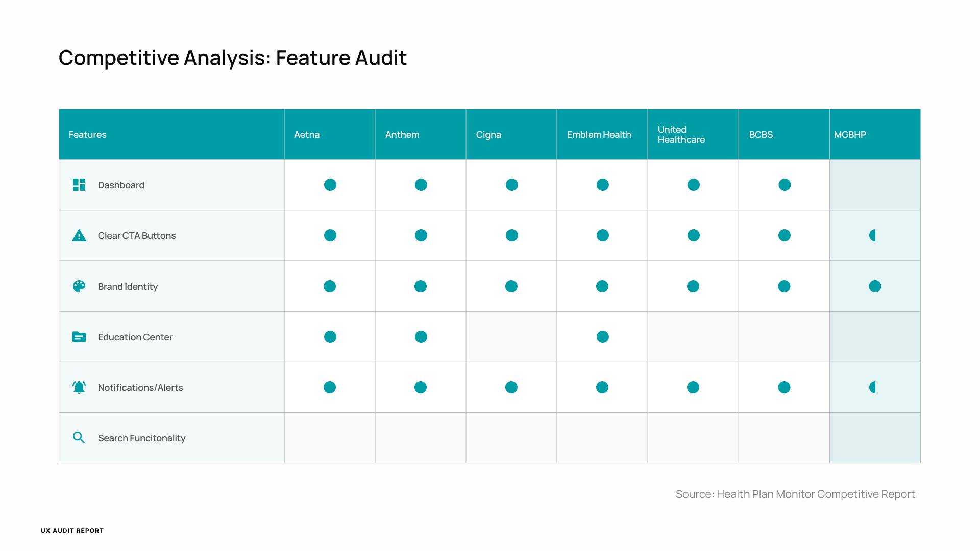Click the UX AUDIT REPORT footer label

(72, 531)
